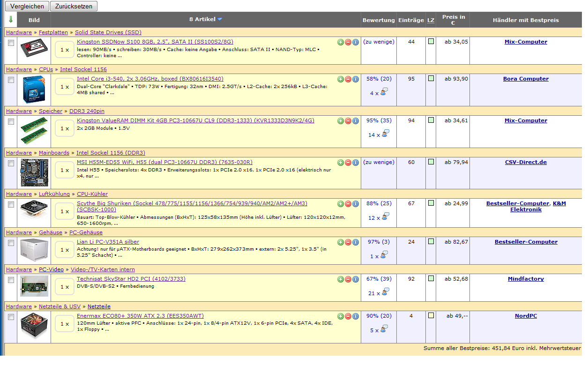Open 95% (35) rating for Kingston ValueRAM
This screenshot has width=588, height=365.
[379, 120]
